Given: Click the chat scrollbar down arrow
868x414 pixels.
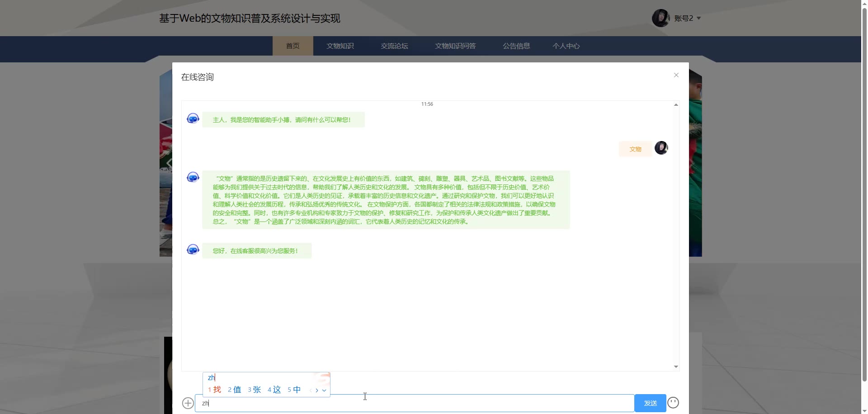Looking at the screenshot, I should click(676, 367).
